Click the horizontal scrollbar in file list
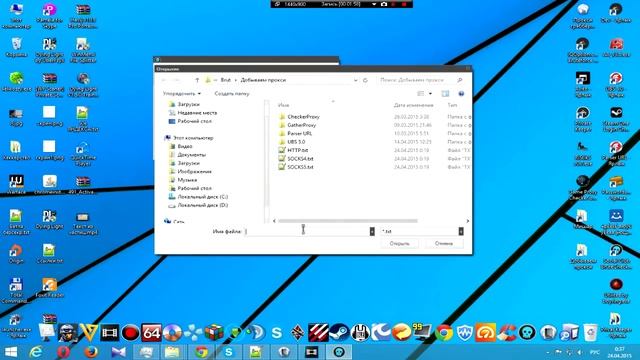This screenshot has width=640, height=360. 348,221
